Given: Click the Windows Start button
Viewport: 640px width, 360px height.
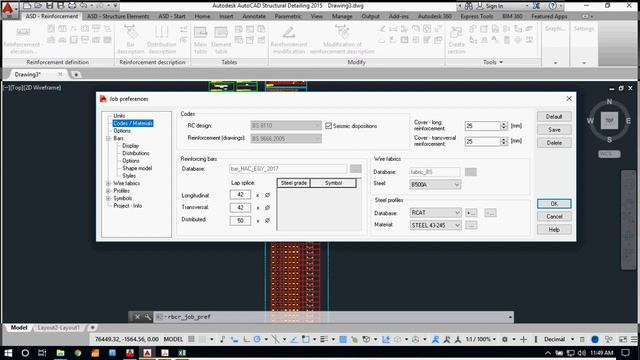Looking at the screenshot, I should click(x=8, y=353).
